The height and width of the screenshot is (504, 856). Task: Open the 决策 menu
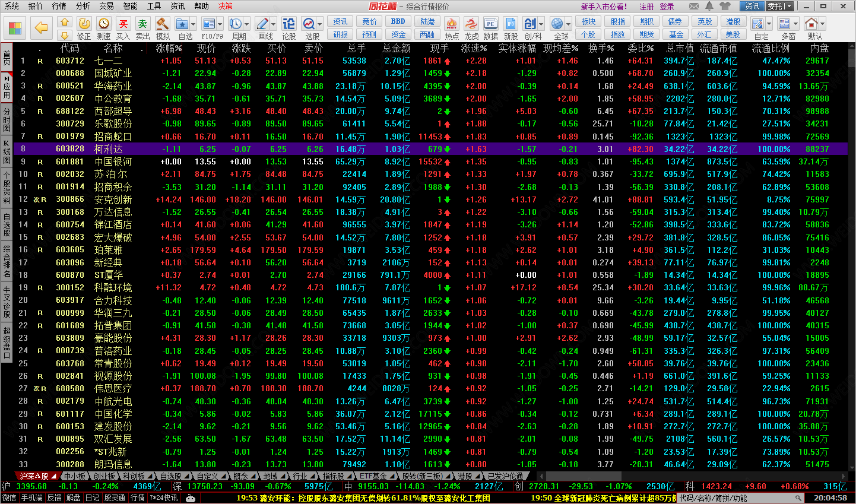click(x=226, y=6)
